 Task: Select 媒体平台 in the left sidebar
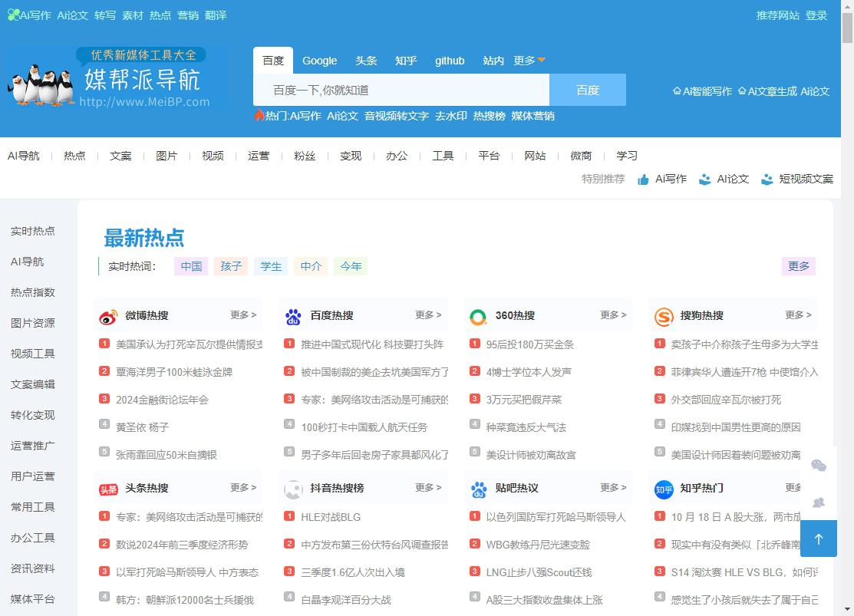point(33,599)
